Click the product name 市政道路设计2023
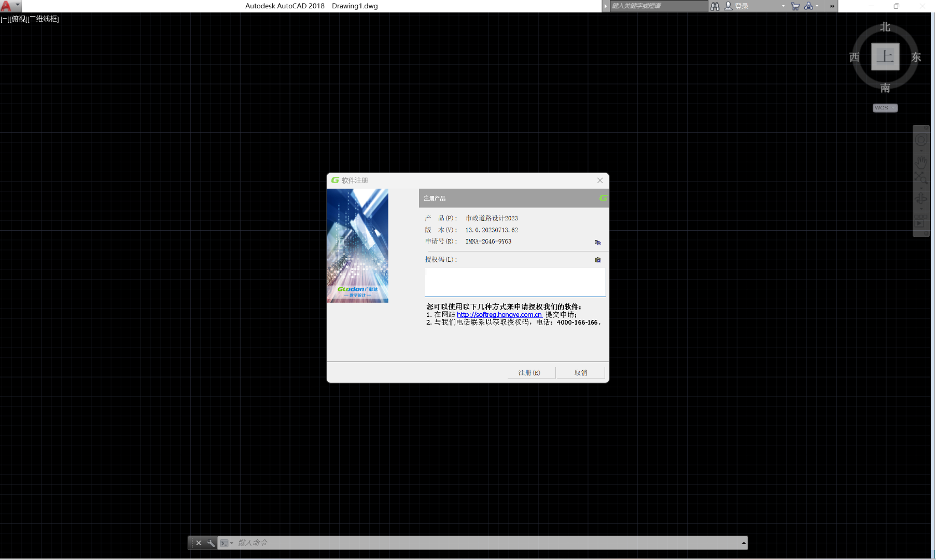 pos(492,218)
